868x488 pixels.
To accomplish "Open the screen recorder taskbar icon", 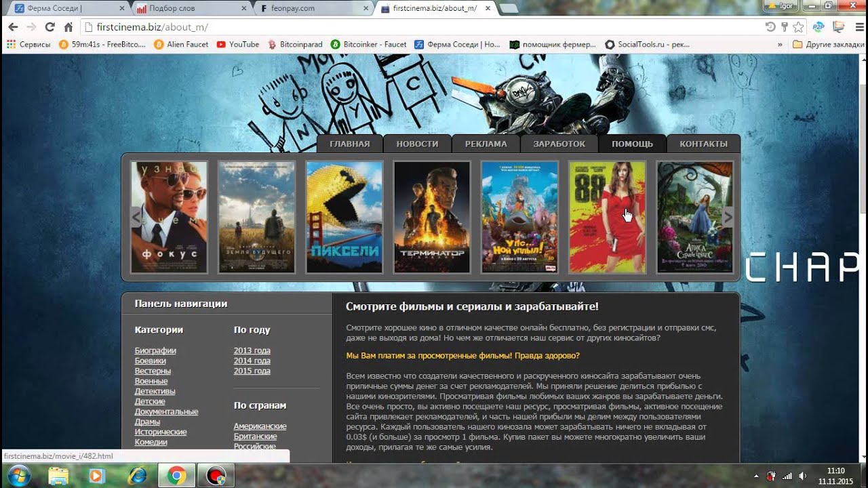I will 216,476.
